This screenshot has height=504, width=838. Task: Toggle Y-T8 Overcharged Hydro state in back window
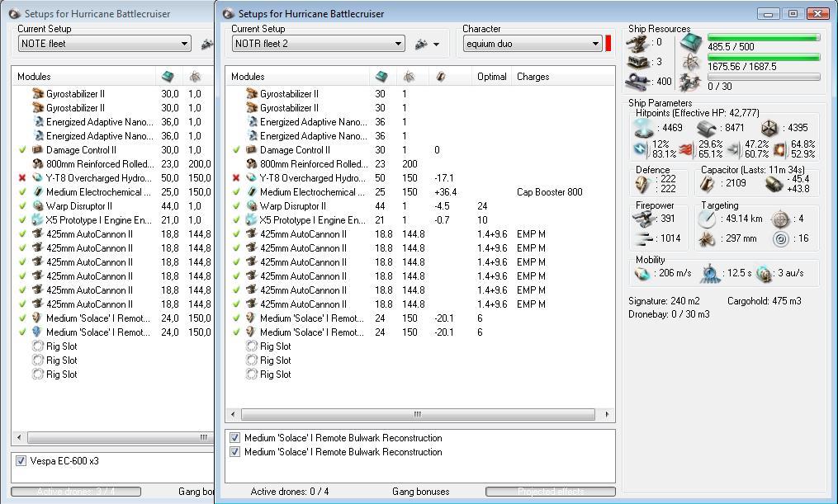[22, 178]
